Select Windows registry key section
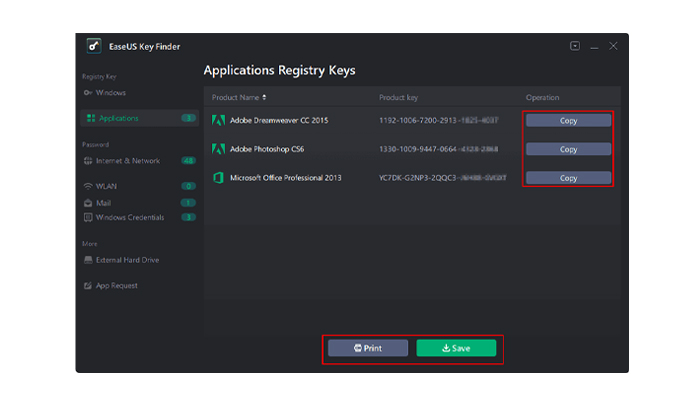Viewport: 700px width, 400px height. (x=105, y=92)
